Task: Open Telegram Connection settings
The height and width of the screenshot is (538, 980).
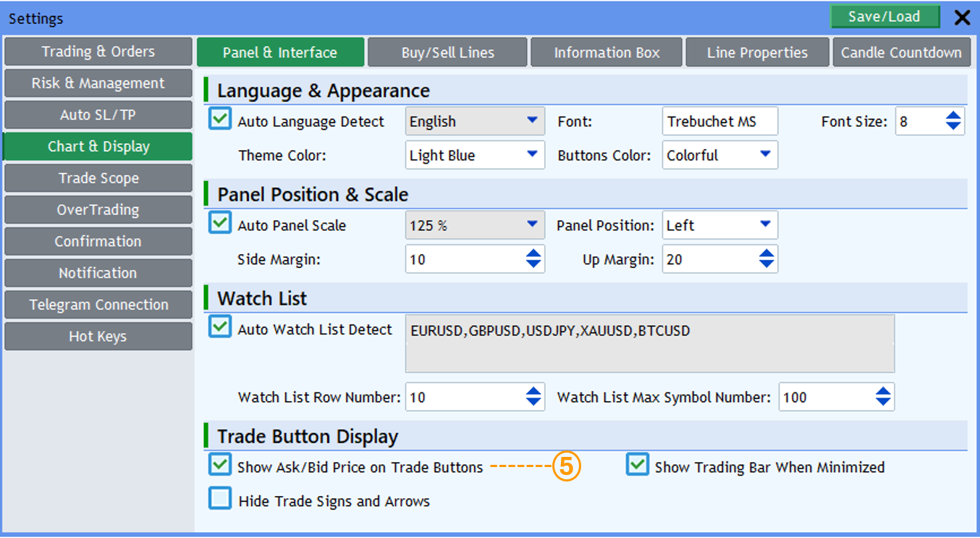Action: (x=98, y=305)
